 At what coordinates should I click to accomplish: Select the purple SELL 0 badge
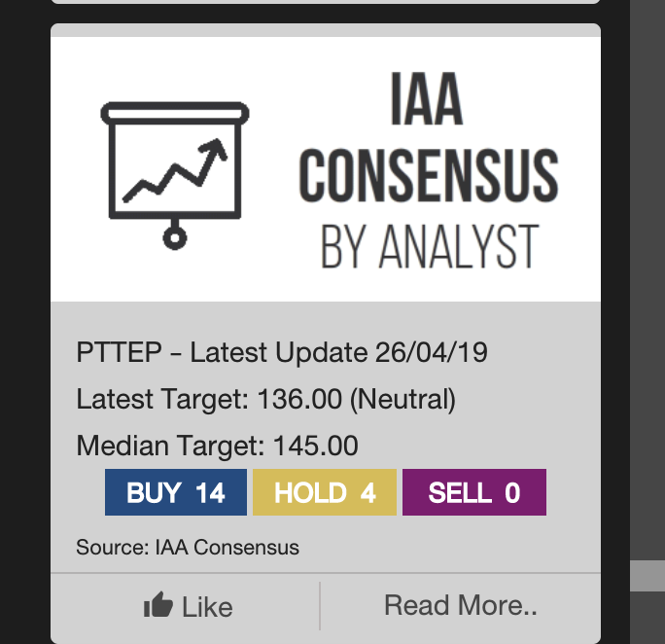(473, 492)
